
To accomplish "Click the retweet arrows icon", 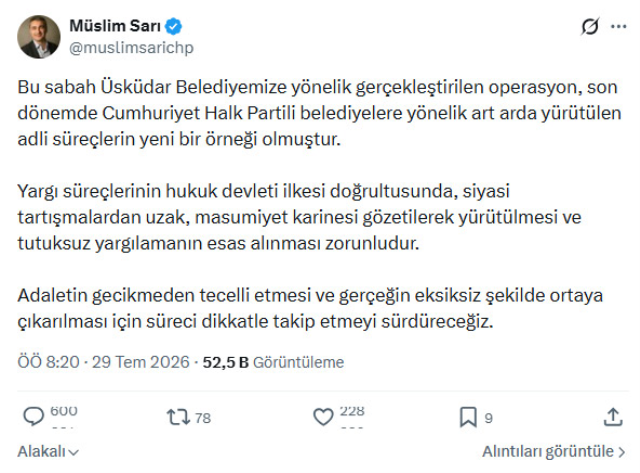I will coord(178,417).
